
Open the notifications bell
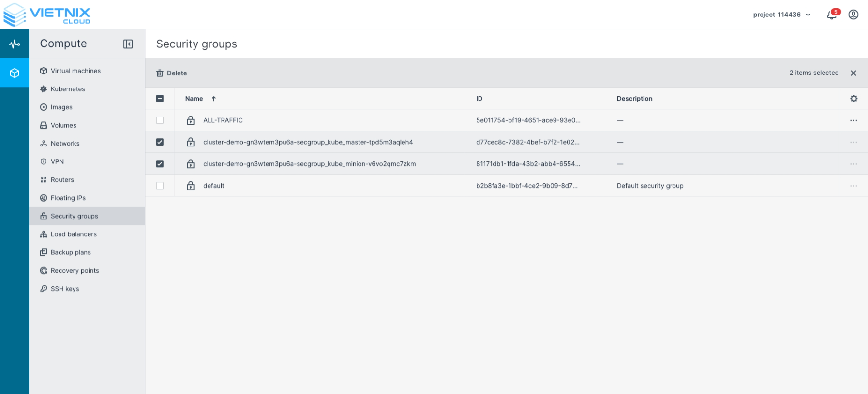[x=832, y=15]
